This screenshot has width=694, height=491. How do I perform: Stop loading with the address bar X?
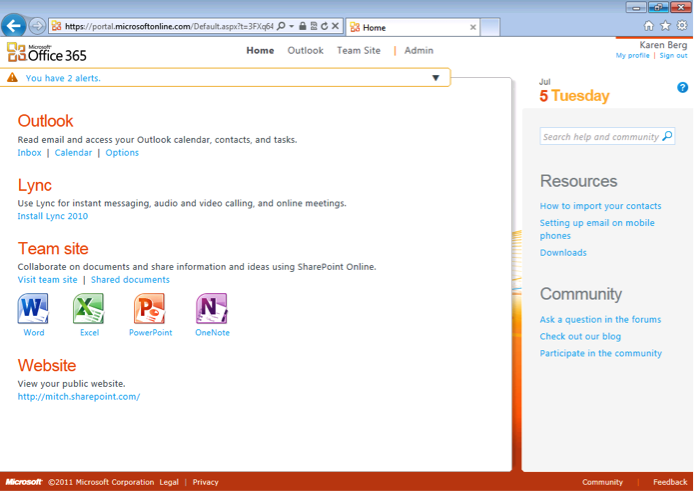[335, 26]
